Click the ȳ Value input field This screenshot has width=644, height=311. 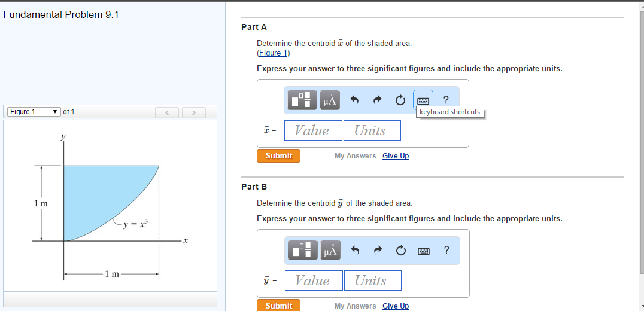tap(314, 280)
